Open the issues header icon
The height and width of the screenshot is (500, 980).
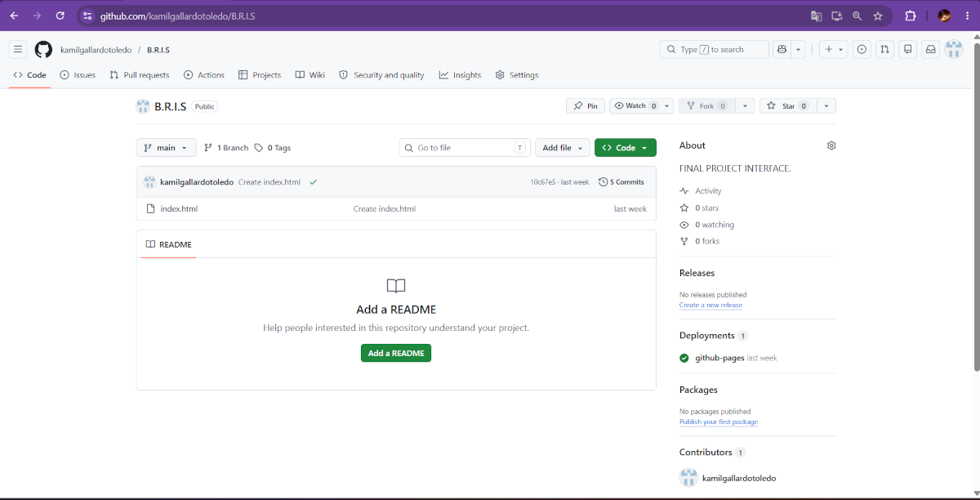(x=862, y=50)
